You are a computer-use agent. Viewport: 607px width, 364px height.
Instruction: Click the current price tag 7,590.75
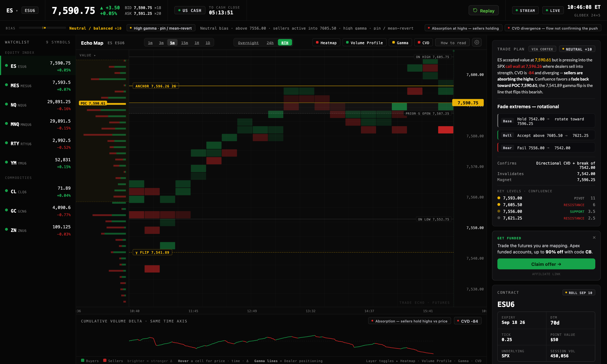(468, 103)
